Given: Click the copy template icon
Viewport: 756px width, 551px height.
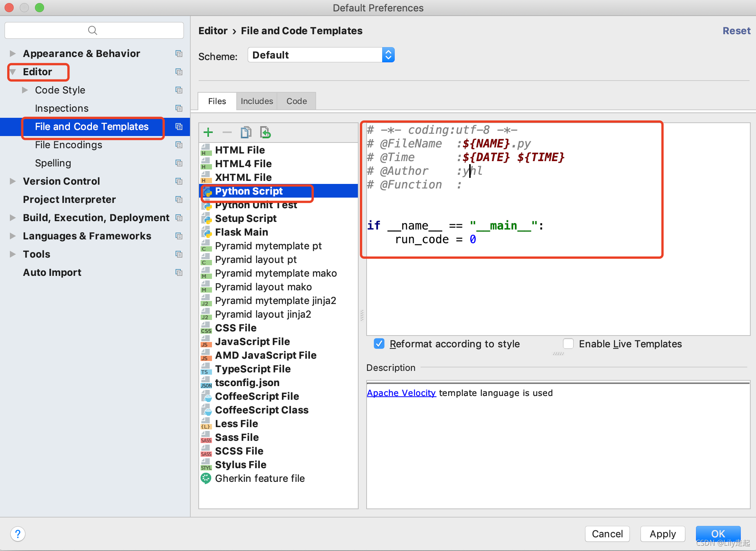Looking at the screenshot, I should (245, 131).
